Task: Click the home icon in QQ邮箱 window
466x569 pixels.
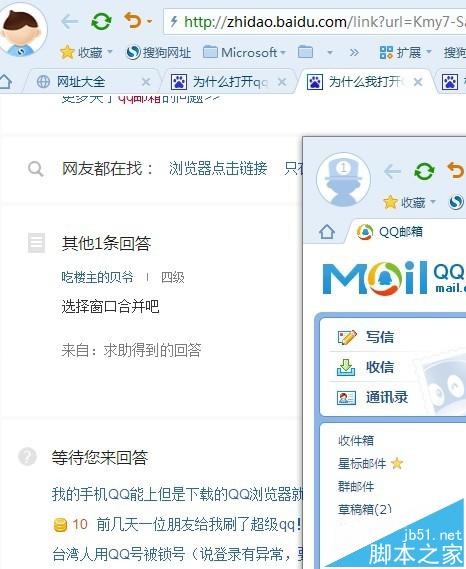Action: click(x=327, y=232)
